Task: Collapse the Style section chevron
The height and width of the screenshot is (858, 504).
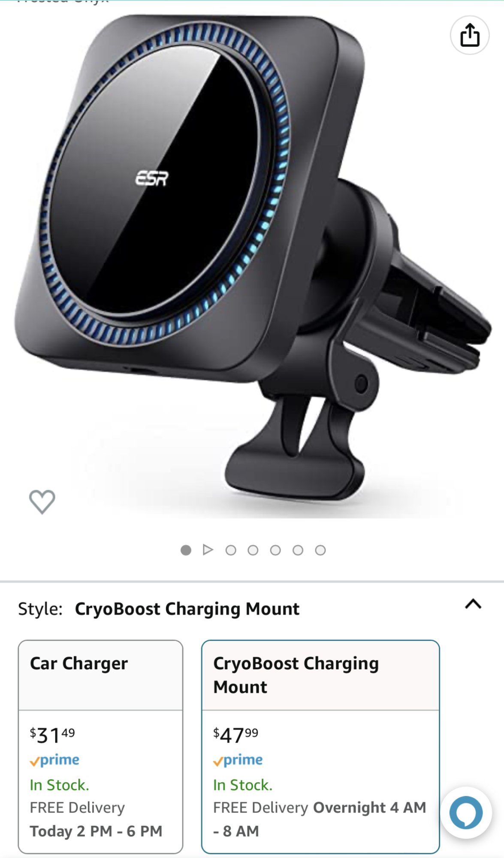Action: (473, 604)
